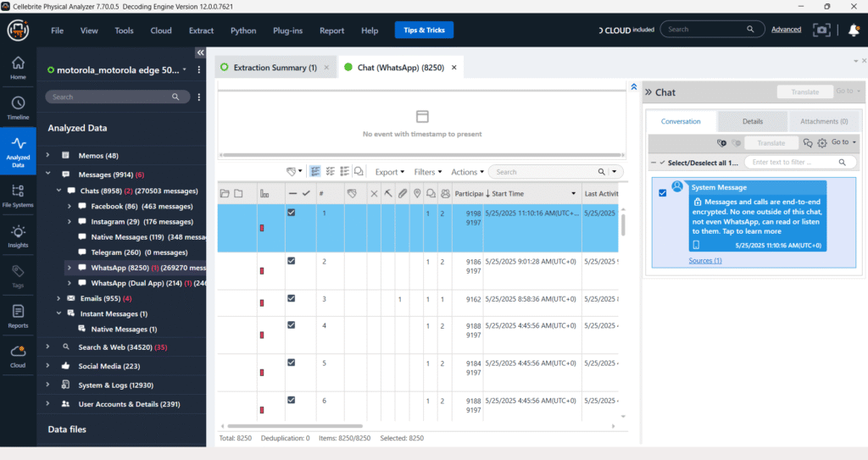Screen dimensions: 868x460
Task: Uncheck the System Message checkbox
Action: (663, 192)
